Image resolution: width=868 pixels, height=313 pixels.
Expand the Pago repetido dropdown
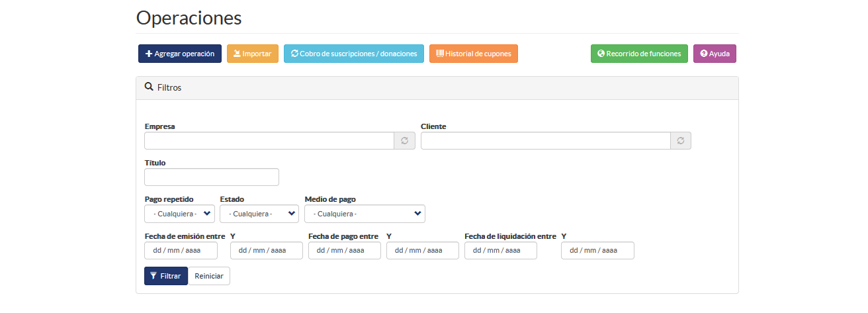coord(179,214)
